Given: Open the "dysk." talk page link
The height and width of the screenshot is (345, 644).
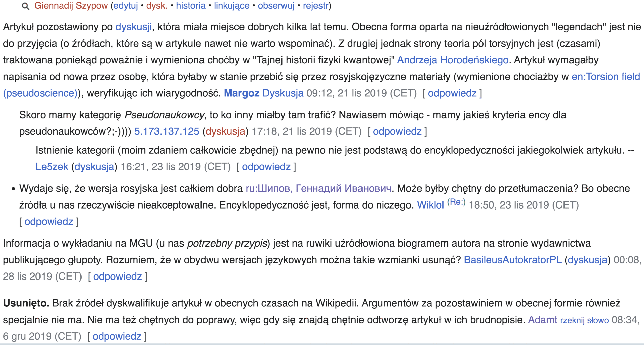Looking at the screenshot, I should coord(157,6).
